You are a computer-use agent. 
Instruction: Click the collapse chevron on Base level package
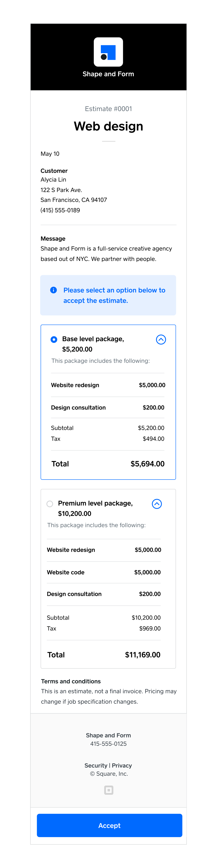coord(161,339)
